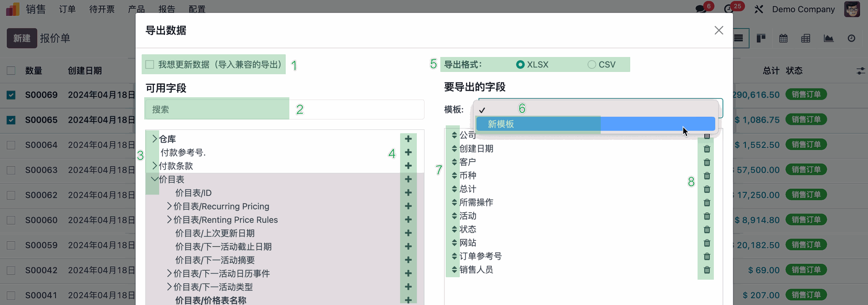Add the 付款参考号. field with plus
868x305 pixels.
coord(408,152)
